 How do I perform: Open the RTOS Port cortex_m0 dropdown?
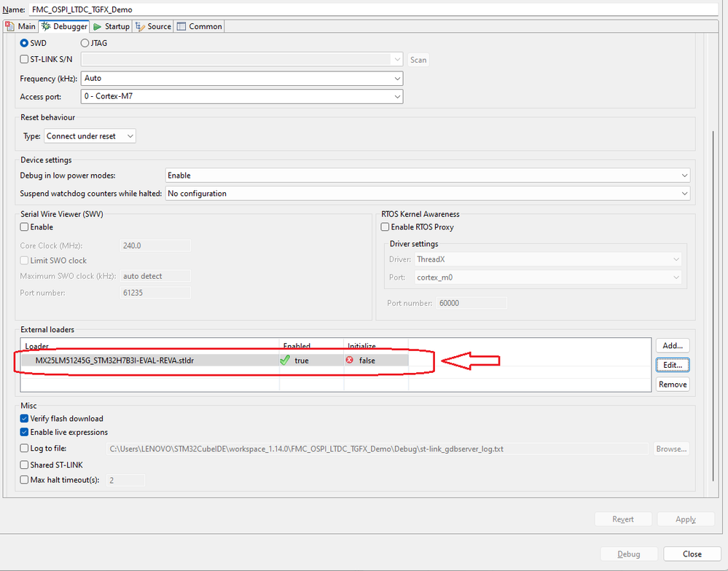[548, 277]
